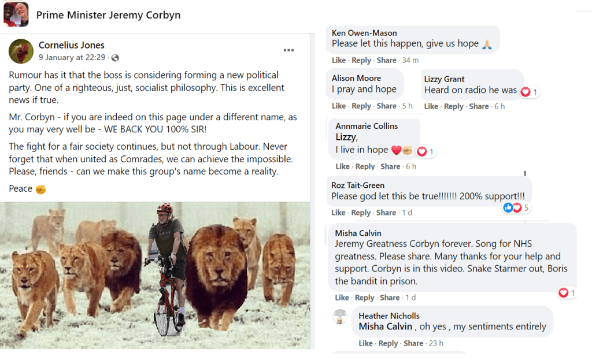Viewport: 592px width, 364px height.
Task: Open Heather Nicholls's avatar
Action: (x=340, y=316)
